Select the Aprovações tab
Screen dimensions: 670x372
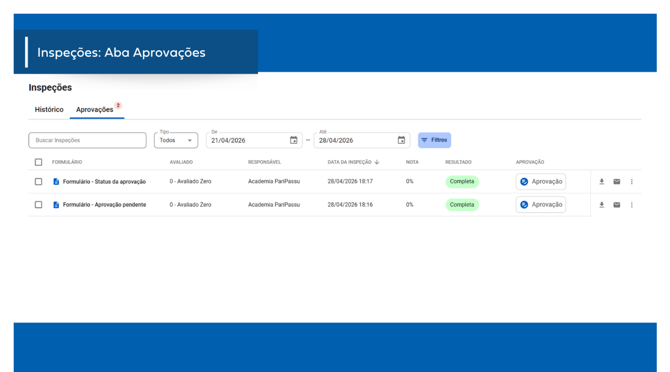pos(97,109)
